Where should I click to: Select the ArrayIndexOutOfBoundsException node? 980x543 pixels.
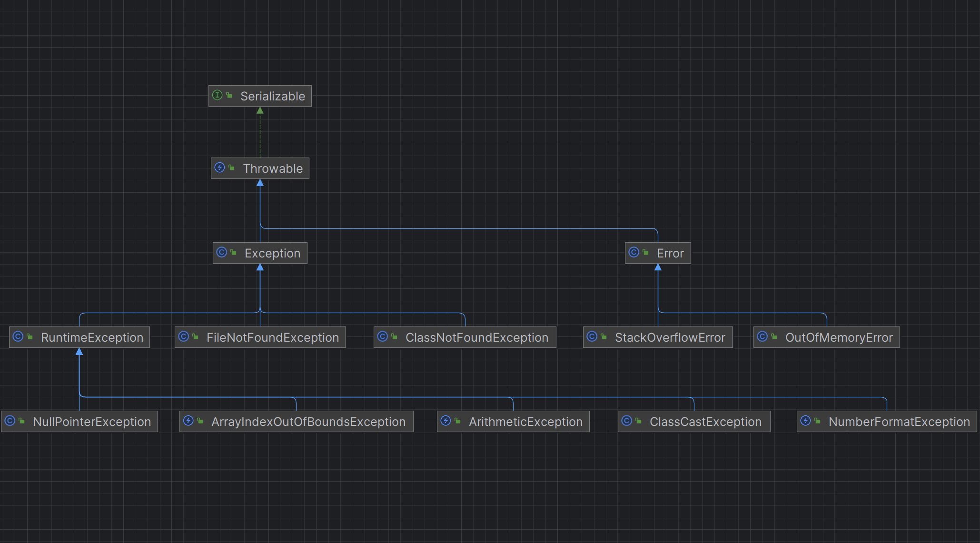(x=297, y=422)
